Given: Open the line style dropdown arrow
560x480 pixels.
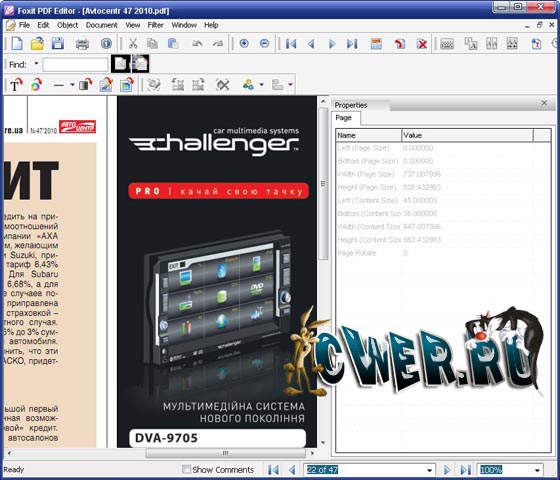Looking at the screenshot, I should (x=72, y=85).
